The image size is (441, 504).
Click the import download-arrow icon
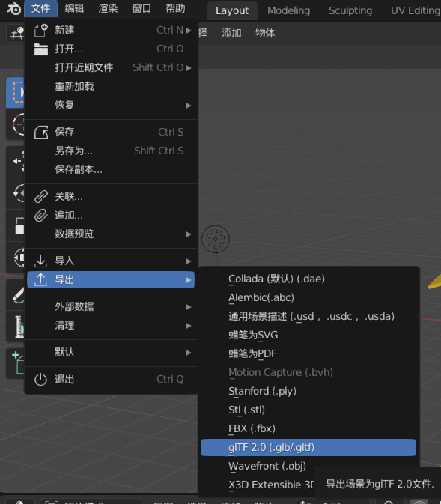(41, 261)
